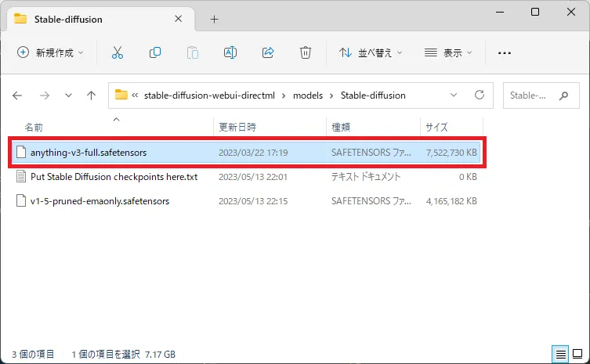Open a new tab with plus button
The height and width of the screenshot is (364, 590).
pyautogui.click(x=214, y=19)
